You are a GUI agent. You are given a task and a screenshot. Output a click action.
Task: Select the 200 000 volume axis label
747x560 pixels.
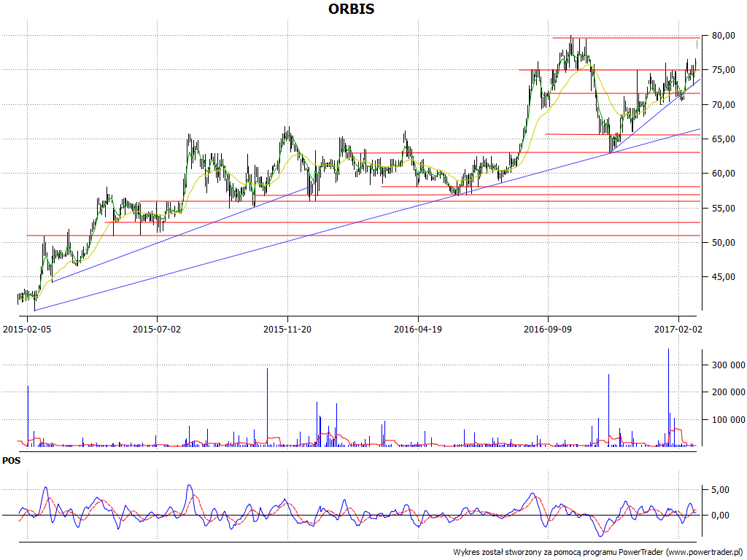pos(729,392)
